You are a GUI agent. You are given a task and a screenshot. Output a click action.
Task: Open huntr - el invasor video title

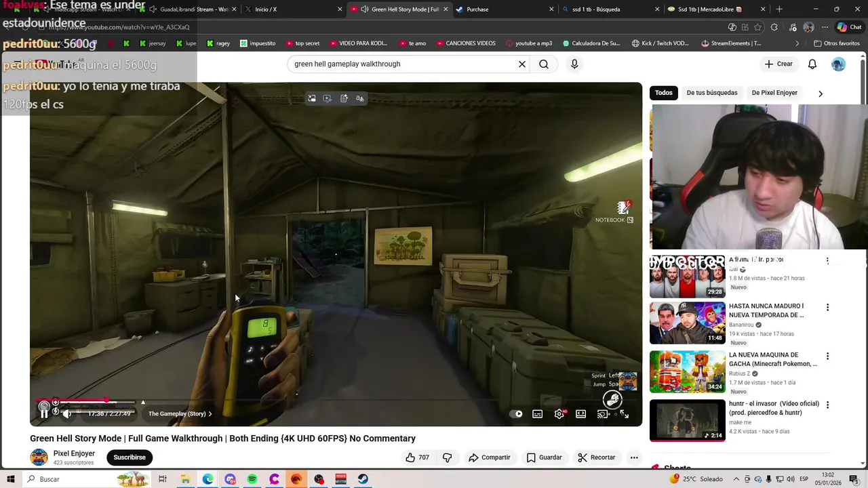[x=774, y=408]
